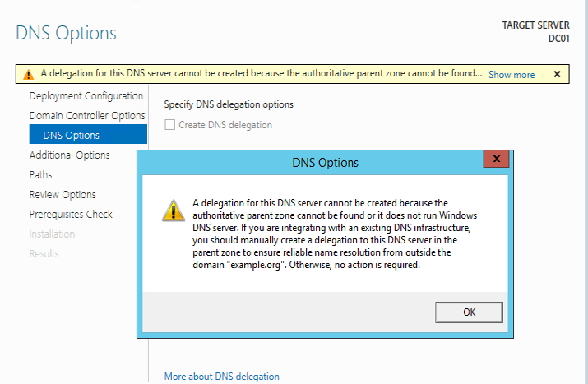The image size is (588, 384).
Task: Open Prerequisites Check step
Action: 71,215
